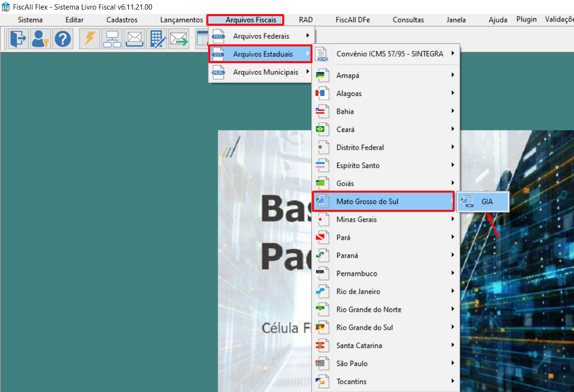Select the Pernambuco menu entry
Image resolution: width=574 pixels, height=392 pixels.
(x=386, y=273)
